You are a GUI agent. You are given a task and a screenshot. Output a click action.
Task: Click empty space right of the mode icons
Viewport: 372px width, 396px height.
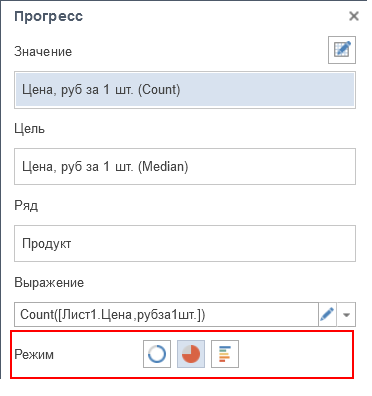click(x=295, y=354)
